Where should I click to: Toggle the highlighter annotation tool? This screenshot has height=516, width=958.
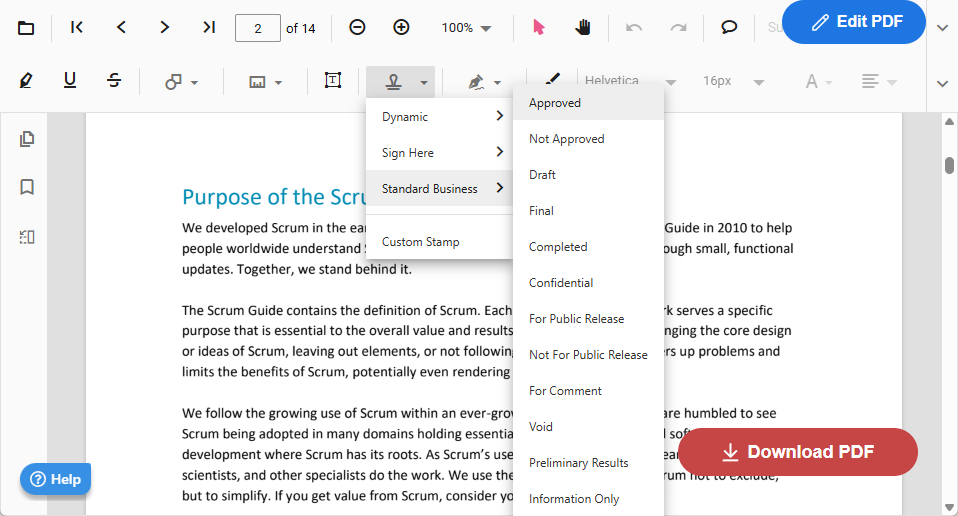pyautogui.click(x=26, y=81)
